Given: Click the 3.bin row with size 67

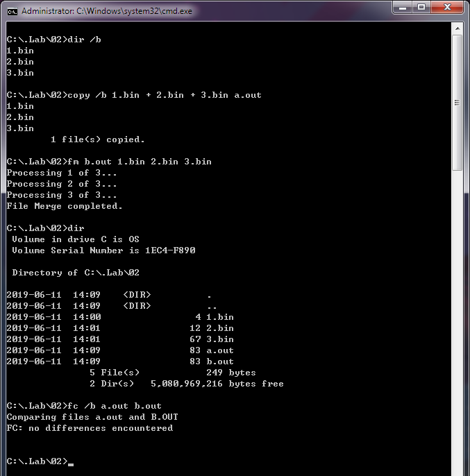Looking at the screenshot, I should pyautogui.click(x=120, y=339).
